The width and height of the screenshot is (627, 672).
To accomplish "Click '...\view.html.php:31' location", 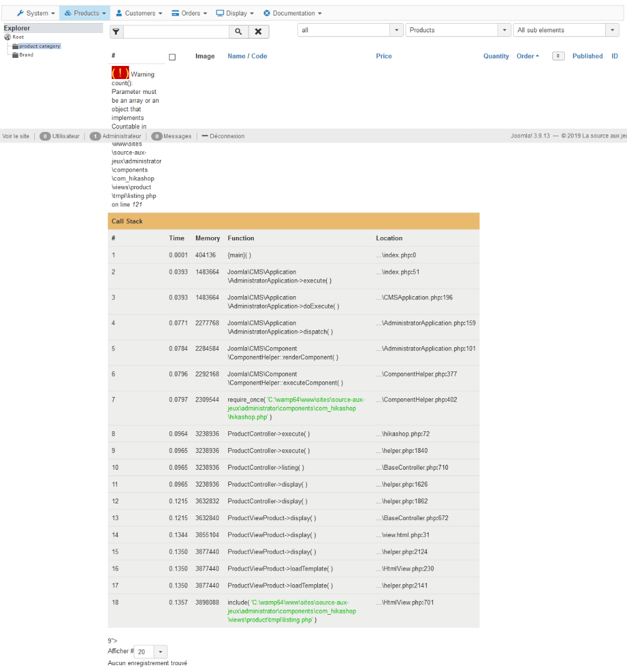I will [402, 535].
